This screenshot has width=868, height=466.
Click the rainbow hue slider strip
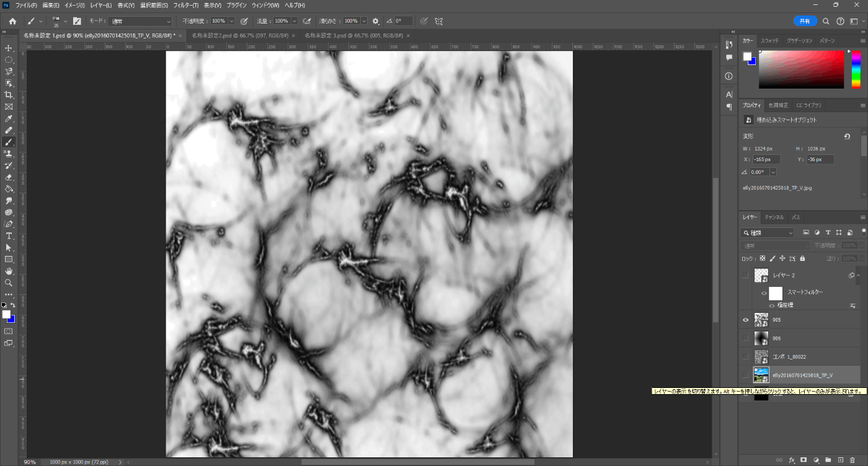pos(856,69)
